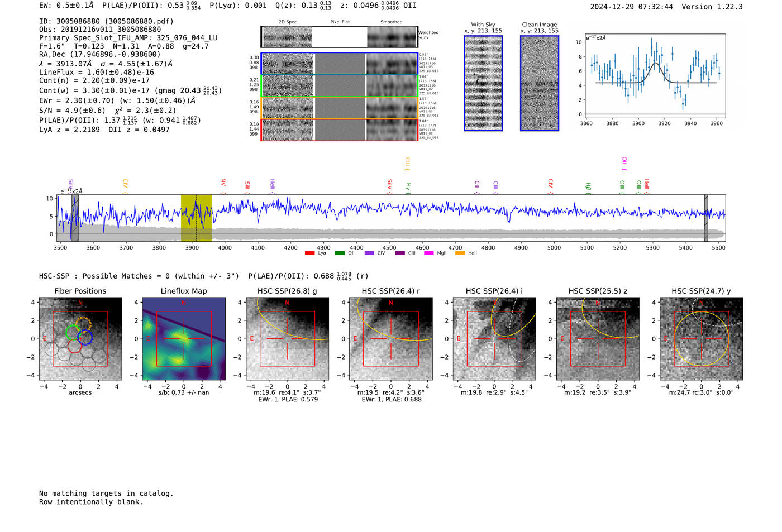Click the orange CIV line marker
Image resolution: width=782 pixels, height=532 pixels.
point(125,186)
